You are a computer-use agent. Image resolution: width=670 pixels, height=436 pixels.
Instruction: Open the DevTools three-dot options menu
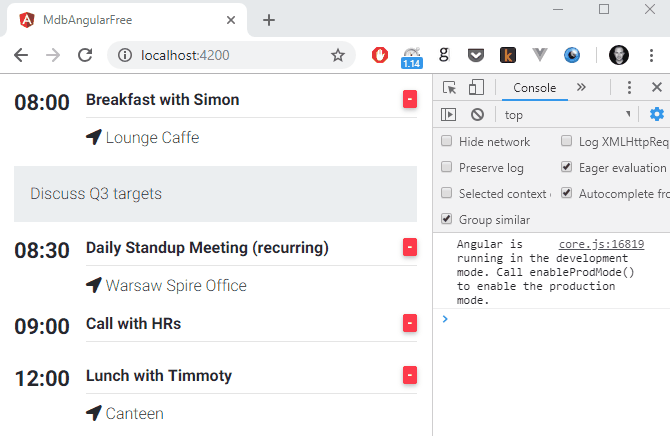(629, 88)
